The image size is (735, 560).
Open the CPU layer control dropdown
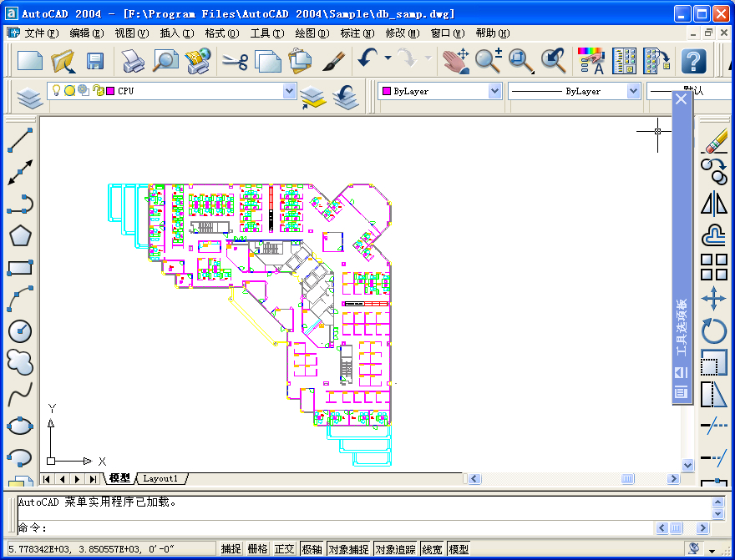291,90
